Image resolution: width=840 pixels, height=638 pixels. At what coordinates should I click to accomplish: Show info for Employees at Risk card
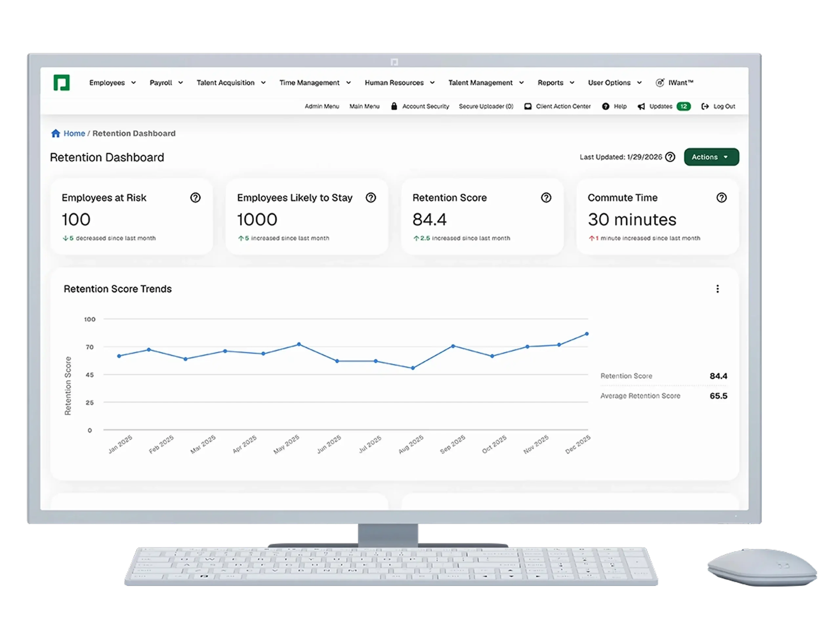(195, 198)
